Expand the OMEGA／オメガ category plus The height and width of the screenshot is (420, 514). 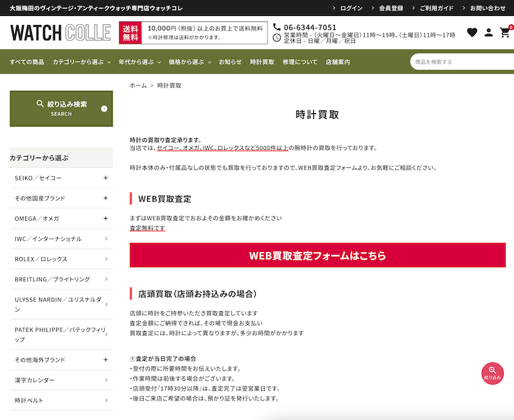click(x=106, y=219)
